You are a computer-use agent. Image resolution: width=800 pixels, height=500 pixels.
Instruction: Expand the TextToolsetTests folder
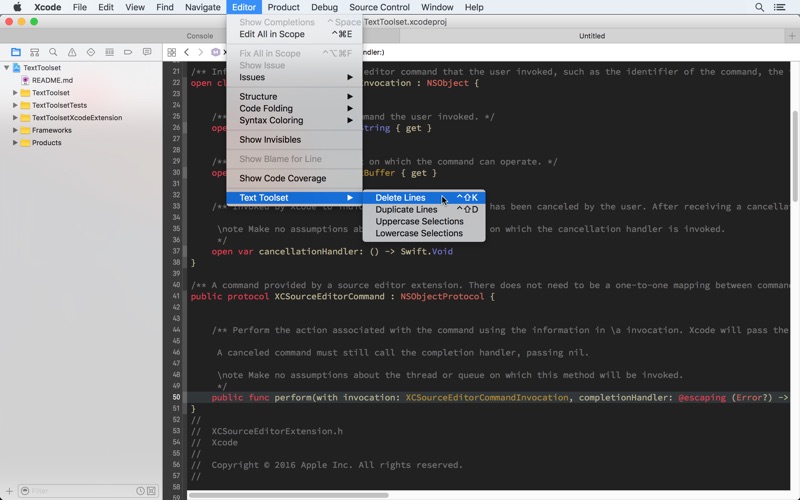[x=15, y=105]
